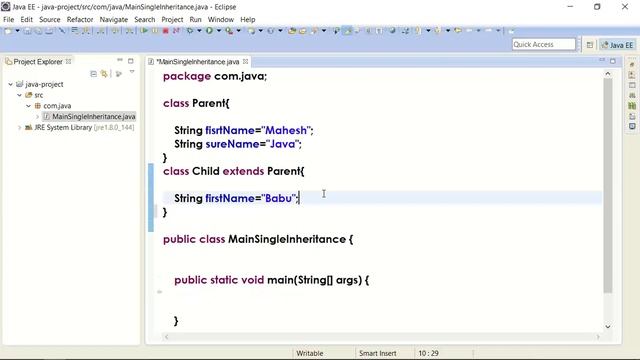The image size is (640, 360).
Task: Expand the MainSingleInheritance.java node
Action: tap(37, 116)
